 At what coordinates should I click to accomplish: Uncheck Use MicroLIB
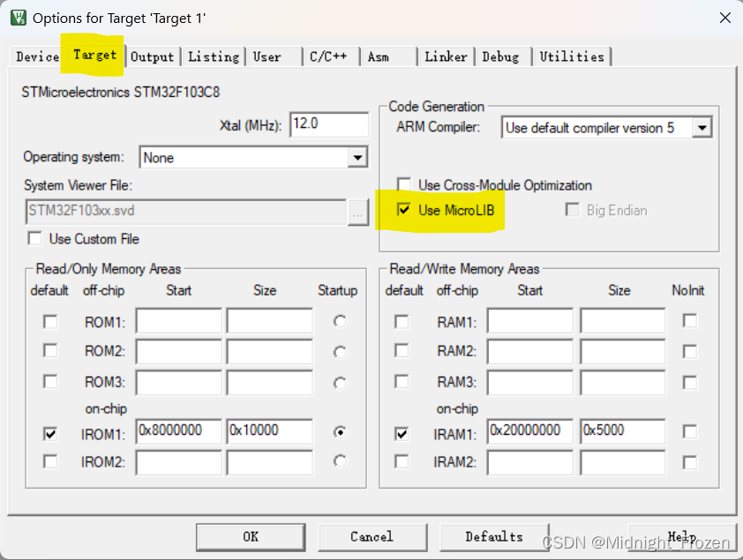click(x=404, y=209)
